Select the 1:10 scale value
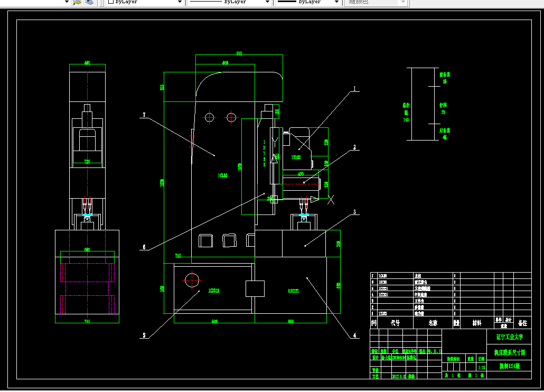This screenshot has width=544, height=392. point(482,367)
